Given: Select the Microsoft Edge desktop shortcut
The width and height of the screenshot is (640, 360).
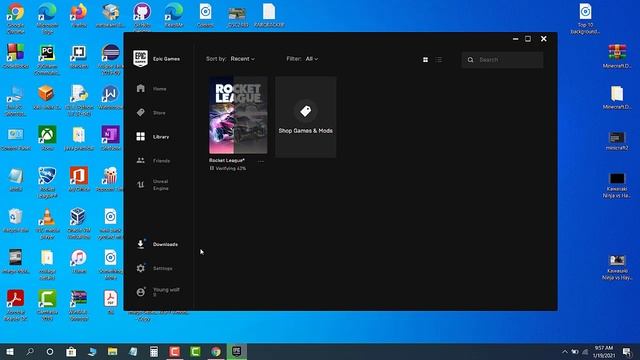Looking at the screenshot, I should pos(47,18).
